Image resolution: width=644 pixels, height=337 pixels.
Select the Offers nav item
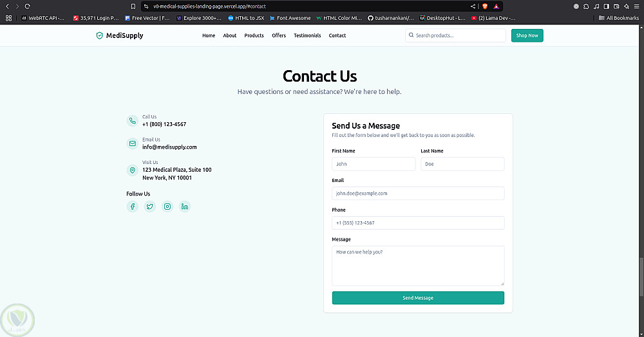pyautogui.click(x=279, y=35)
